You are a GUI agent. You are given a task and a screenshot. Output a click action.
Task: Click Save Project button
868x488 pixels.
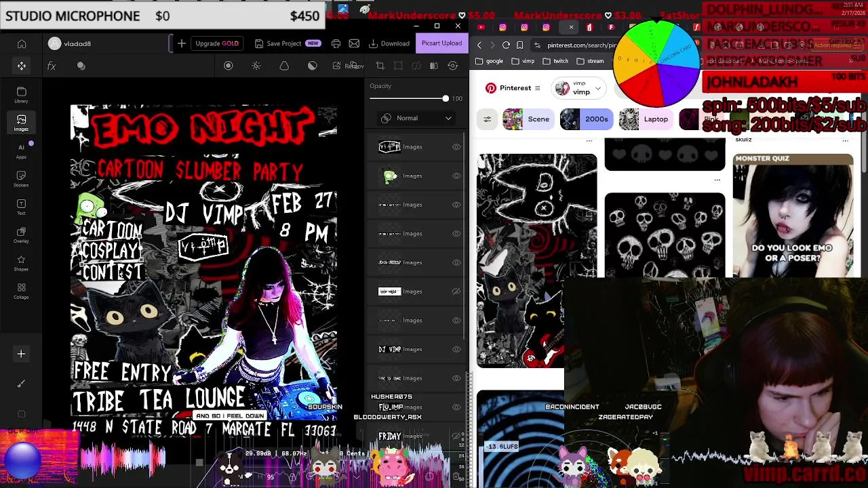coord(287,43)
